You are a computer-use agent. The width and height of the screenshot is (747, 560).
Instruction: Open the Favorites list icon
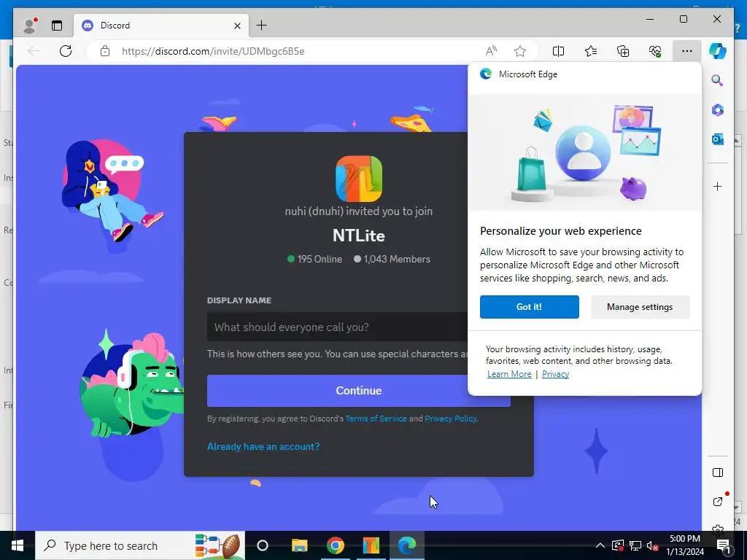(x=591, y=51)
